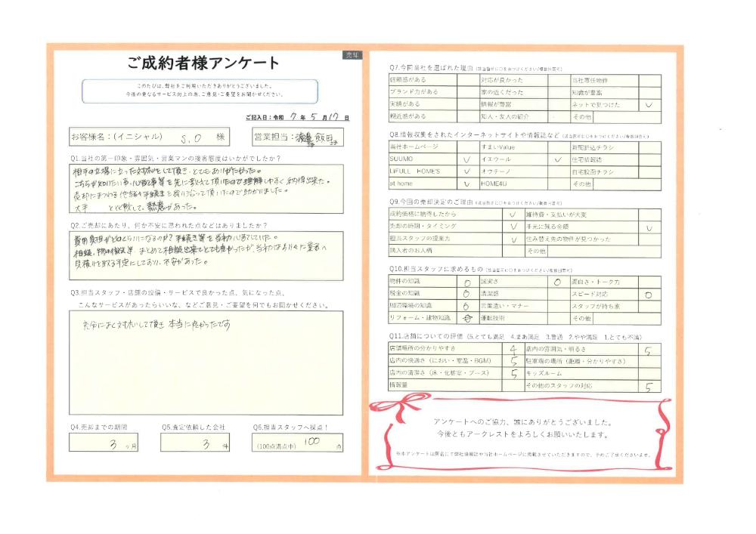This screenshot has width=756, height=534.
Task: Click the Q9 その他 free-text field
Action: pos(604,251)
